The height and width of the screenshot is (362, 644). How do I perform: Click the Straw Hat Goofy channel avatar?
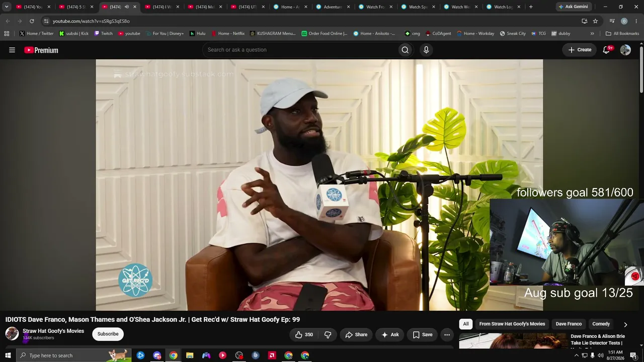pyautogui.click(x=12, y=334)
